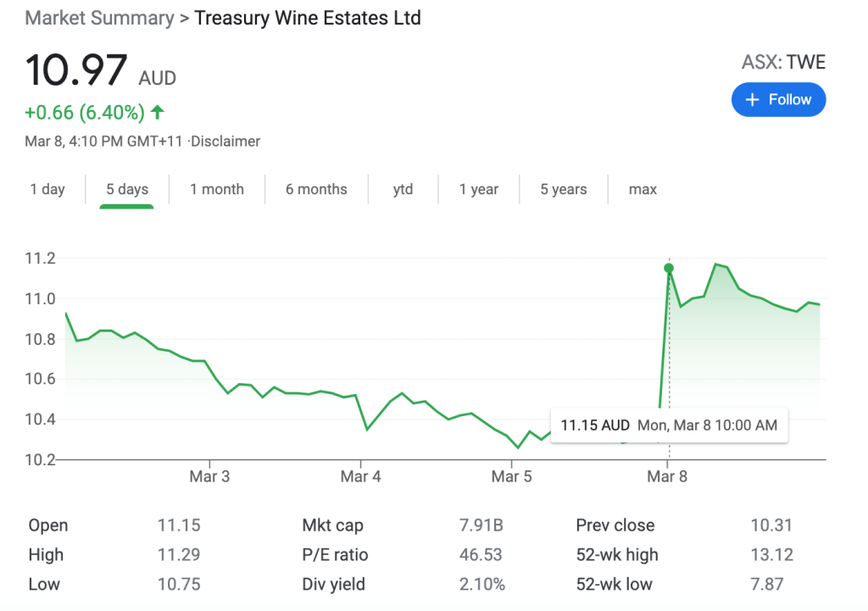This screenshot has width=868, height=611.
Task: Switch chart to 6 months view
Action: (x=317, y=189)
